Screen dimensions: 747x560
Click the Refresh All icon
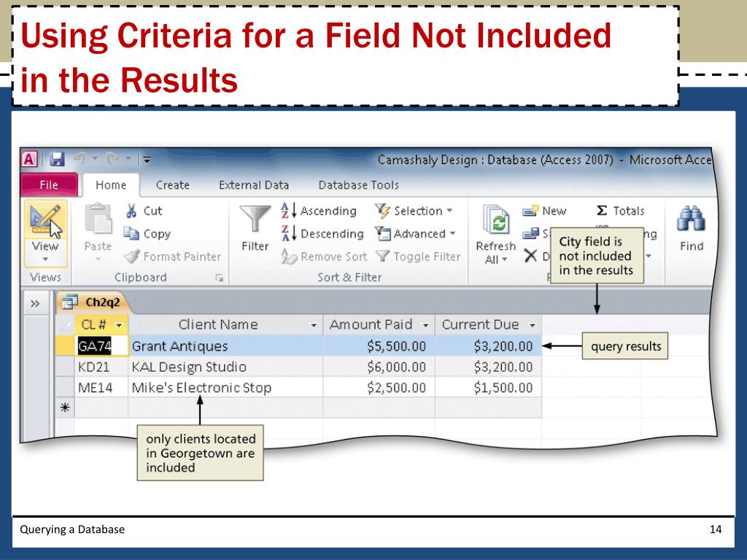496,220
